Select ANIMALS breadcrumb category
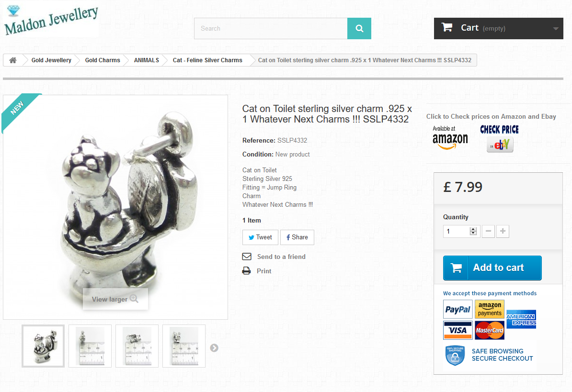 (146, 60)
